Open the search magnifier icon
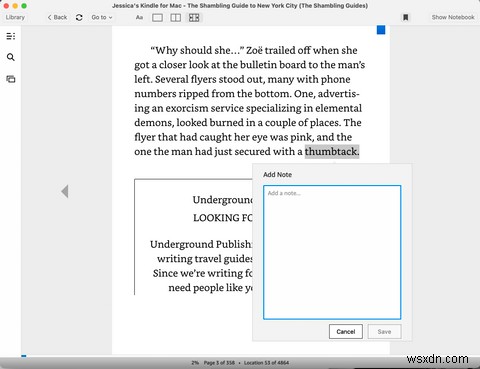Image resolution: width=480 pixels, height=369 pixels. click(x=11, y=57)
